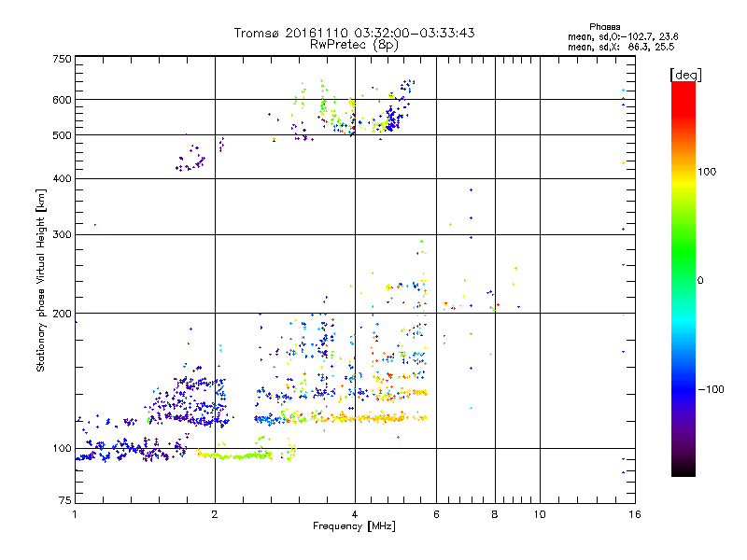This screenshot has height=560, width=747.
Task: Click the '750' height axis tick
Action: 62,59
